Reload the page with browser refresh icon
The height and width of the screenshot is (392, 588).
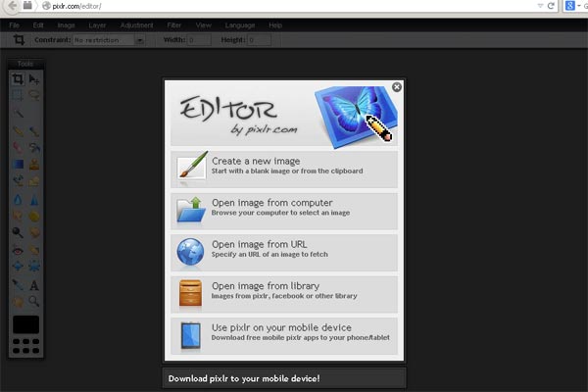coord(551,6)
